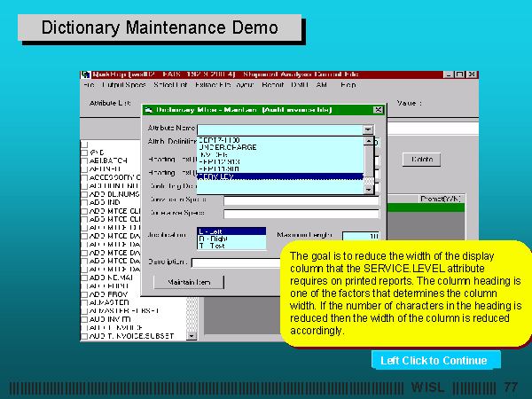This screenshot has width=532, height=399.
Task: Enable the AEI.BATCH checkbox in attribute list
Action: point(84,160)
